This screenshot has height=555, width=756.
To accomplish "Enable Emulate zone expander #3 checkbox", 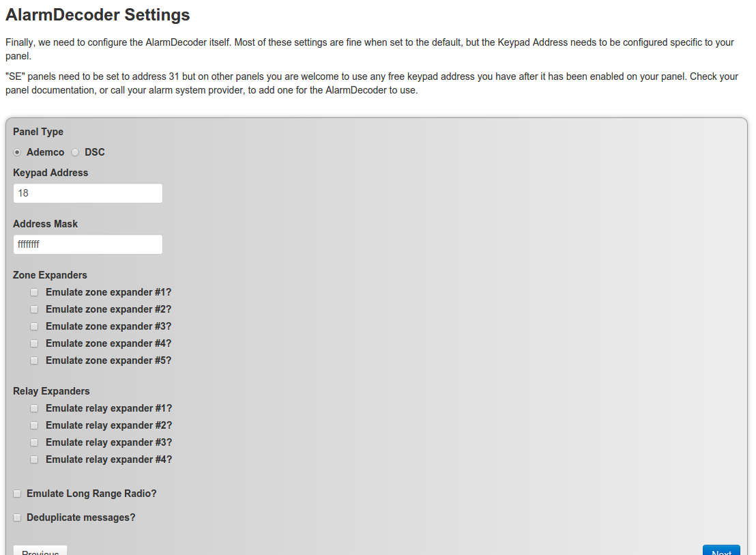I will click(x=34, y=326).
